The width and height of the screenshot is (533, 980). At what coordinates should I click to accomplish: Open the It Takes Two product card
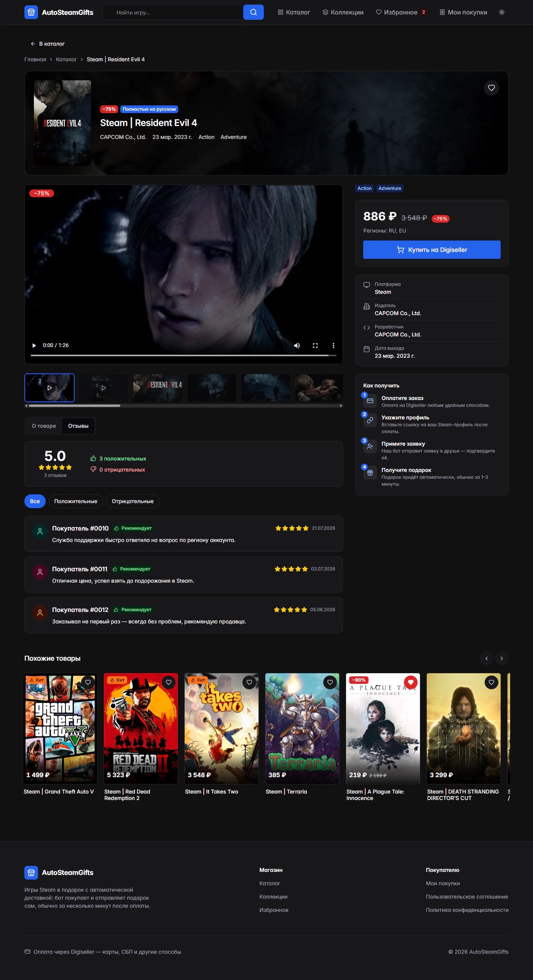pyautogui.click(x=222, y=735)
